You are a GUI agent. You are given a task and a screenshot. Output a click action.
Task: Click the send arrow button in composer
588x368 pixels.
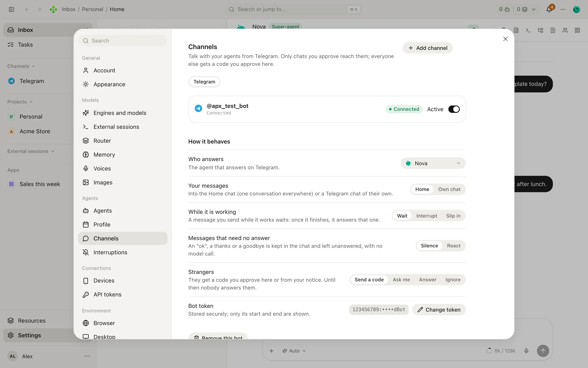pos(543,351)
